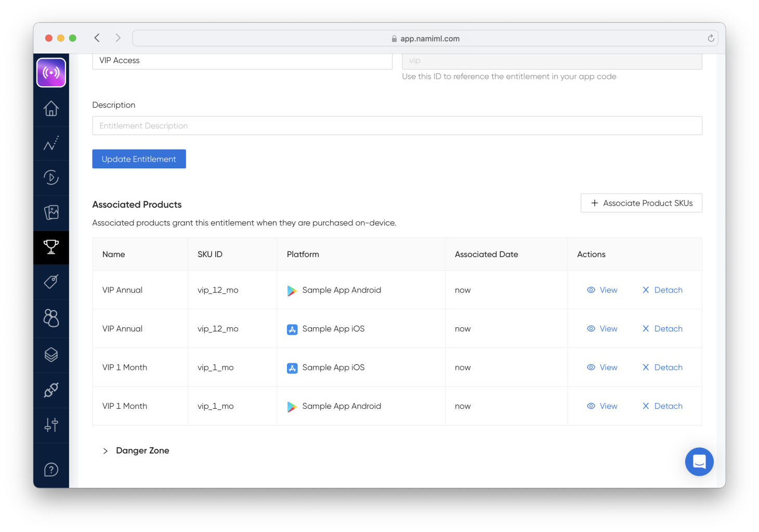Expand the Danger Zone section

pyautogui.click(x=136, y=450)
